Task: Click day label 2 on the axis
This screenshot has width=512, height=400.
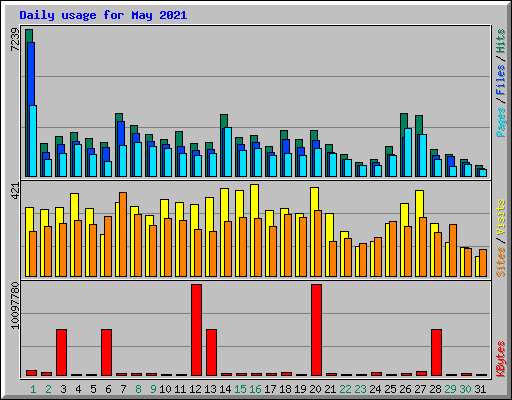Action: 48,389
